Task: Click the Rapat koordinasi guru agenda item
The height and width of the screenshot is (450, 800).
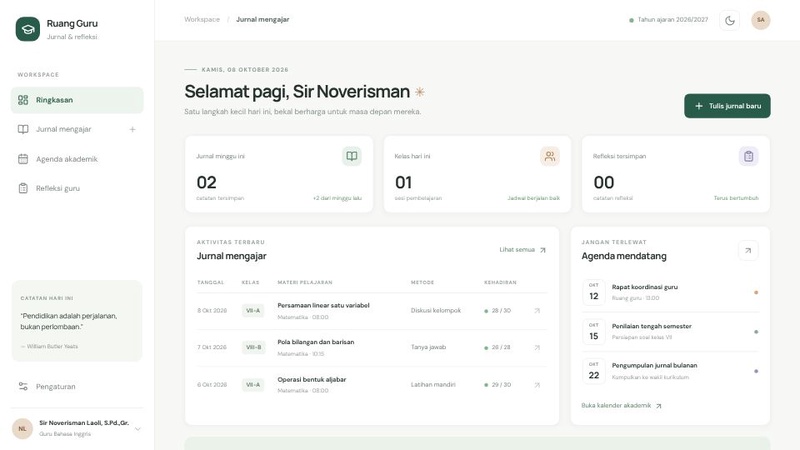Action: 670,292
